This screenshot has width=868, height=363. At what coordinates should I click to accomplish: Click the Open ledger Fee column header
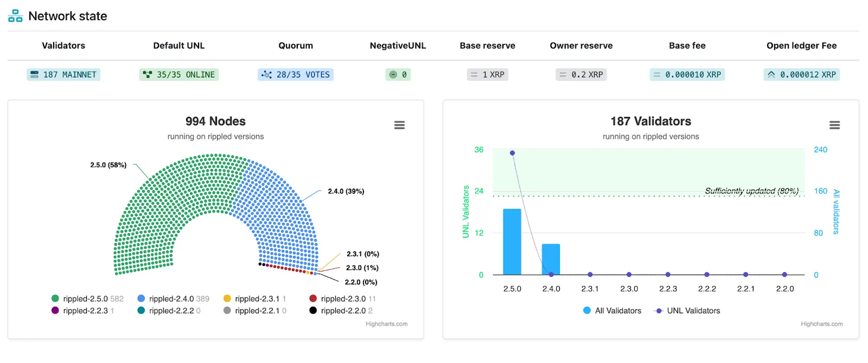point(801,46)
